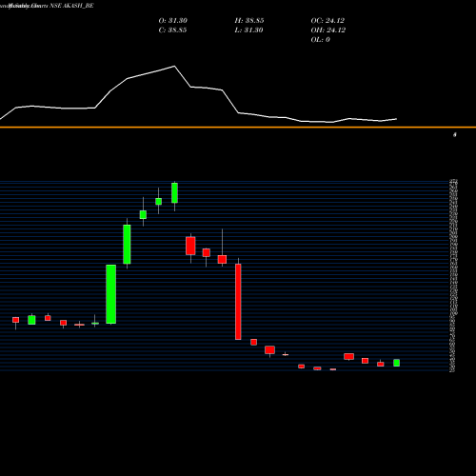
Task: Click the 'OC: 24.12' value
Action: 327,21
